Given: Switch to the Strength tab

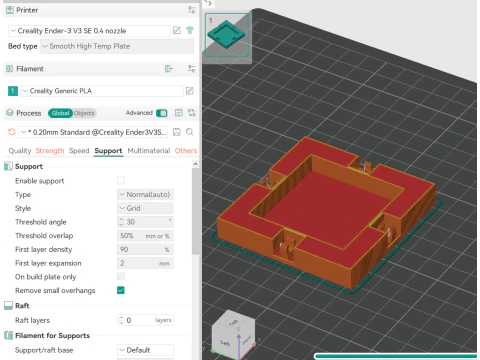Looking at the screenshot, I should pyautogui.click(x=50, y=151).
